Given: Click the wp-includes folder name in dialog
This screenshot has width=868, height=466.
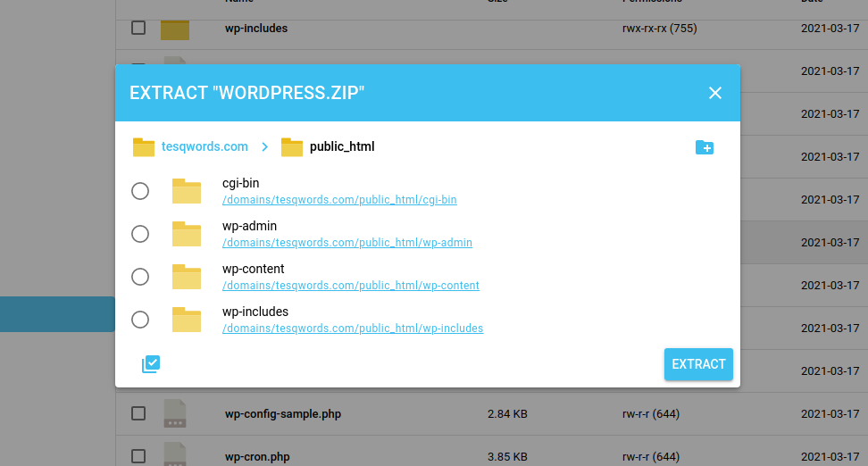Looking at the screenshot, I should coord(255,312).
